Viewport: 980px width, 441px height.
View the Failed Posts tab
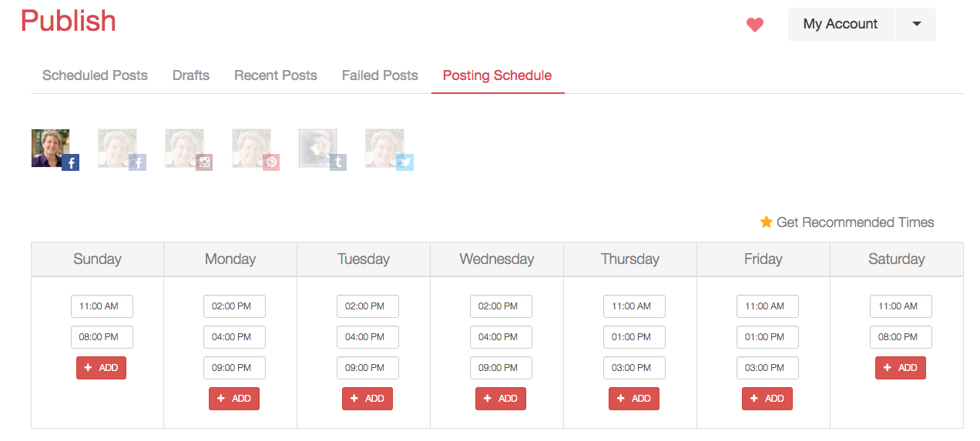pyautogui.click(x=380, y=75)
